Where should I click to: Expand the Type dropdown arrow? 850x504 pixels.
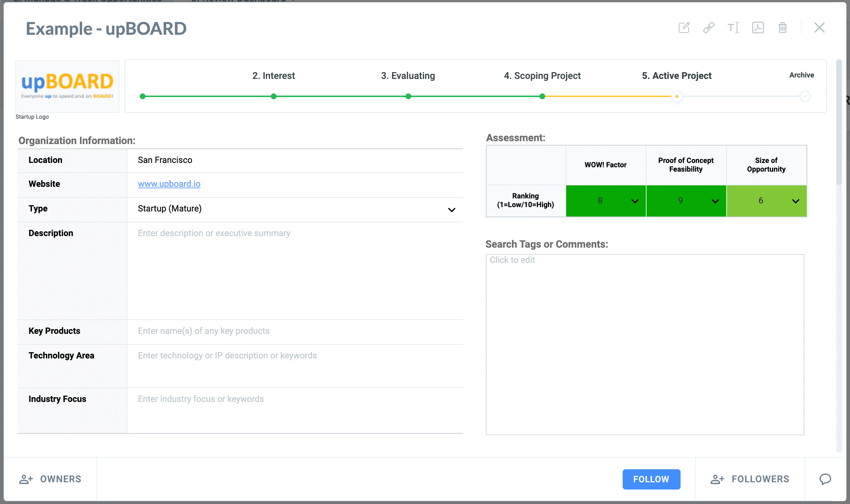click(451, 210)
